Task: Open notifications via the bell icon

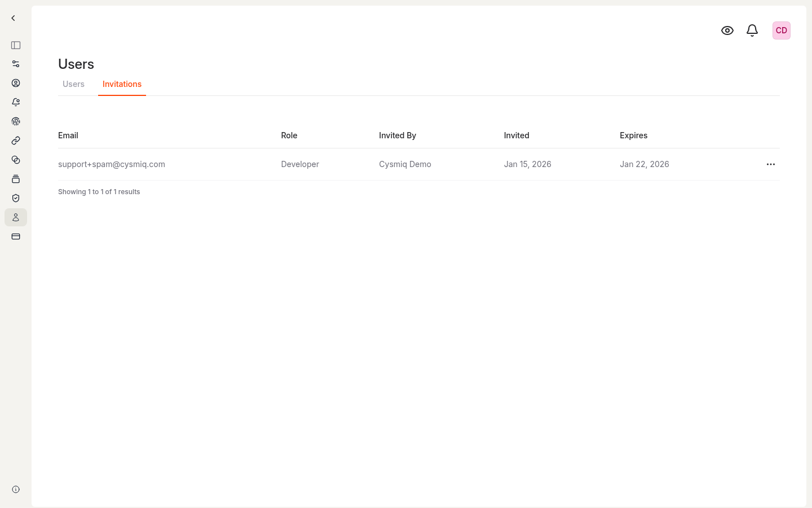Action: coord(752,30)
